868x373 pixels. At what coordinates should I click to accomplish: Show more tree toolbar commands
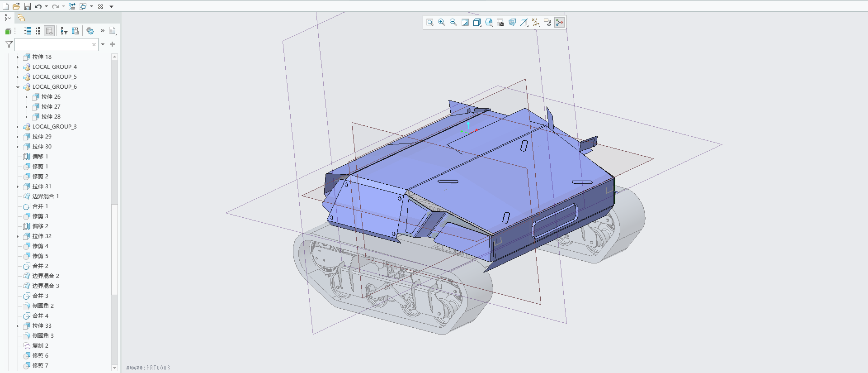point(102,31)
